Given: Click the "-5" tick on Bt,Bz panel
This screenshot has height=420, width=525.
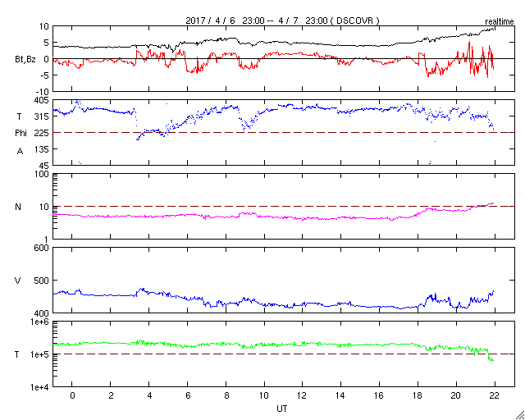Looking at the screenshot, I should pos(45,75).
